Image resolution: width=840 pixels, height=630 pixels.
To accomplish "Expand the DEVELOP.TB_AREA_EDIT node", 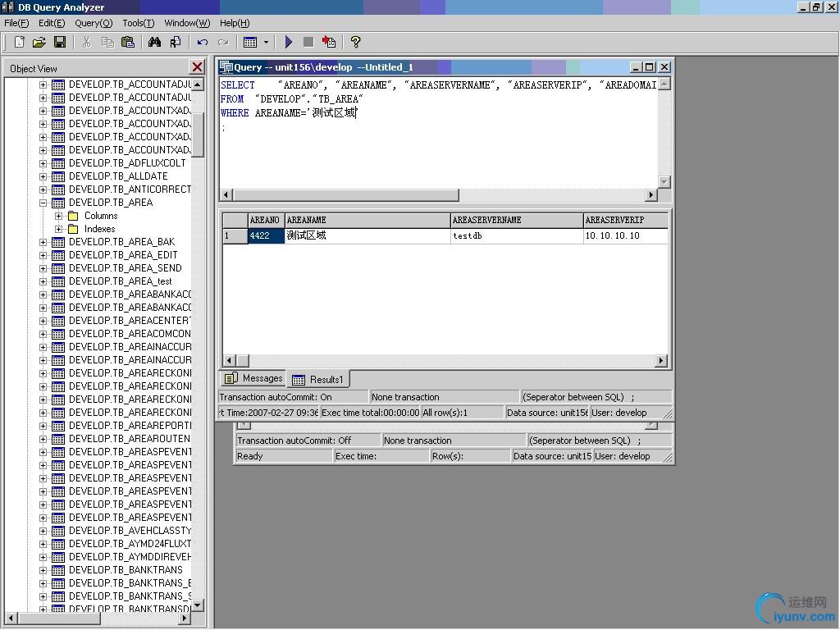I will pyautogui.click(x=43, y=256).
